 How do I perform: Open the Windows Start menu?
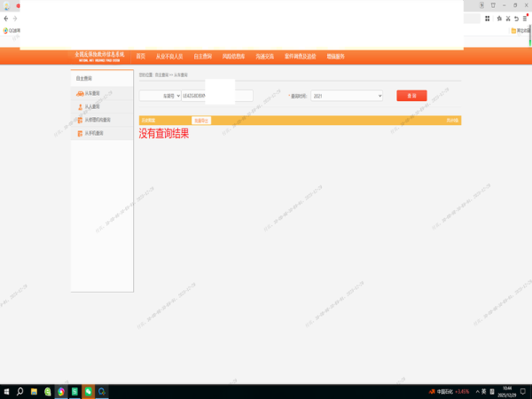6,391
